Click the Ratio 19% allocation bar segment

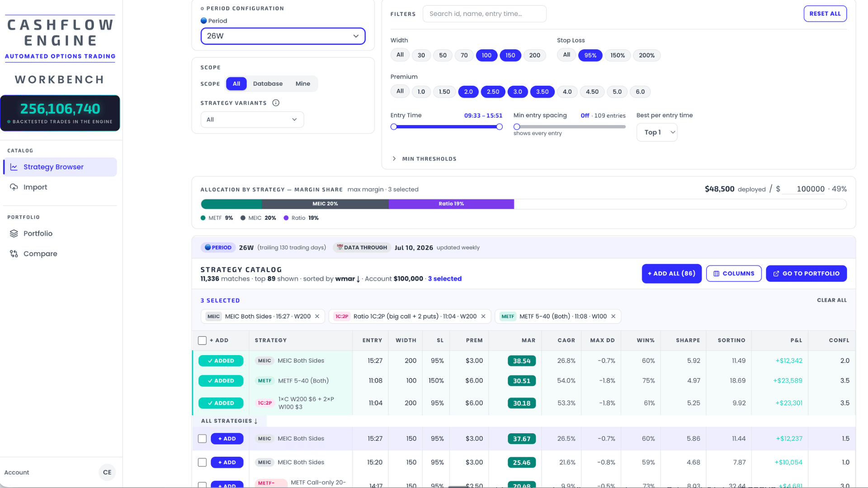pos(451,204)
